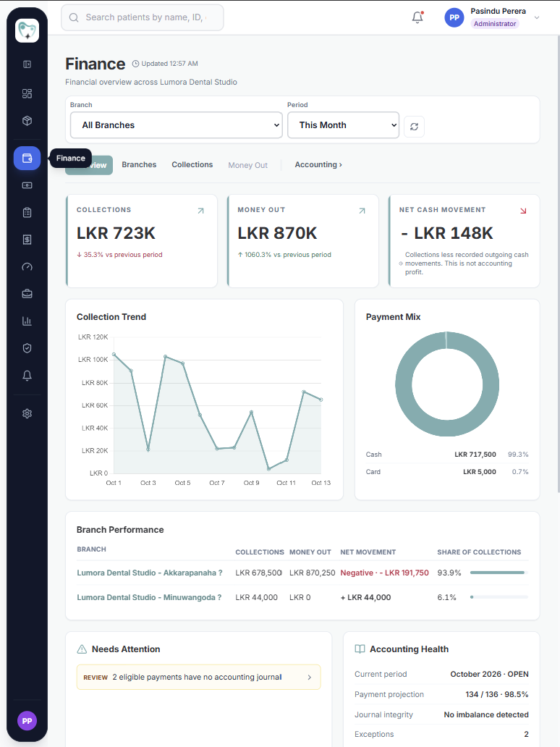Refresh finance data with the refresh icon
560x747 pixels.
pyautogui.click(x=415, y=127)
